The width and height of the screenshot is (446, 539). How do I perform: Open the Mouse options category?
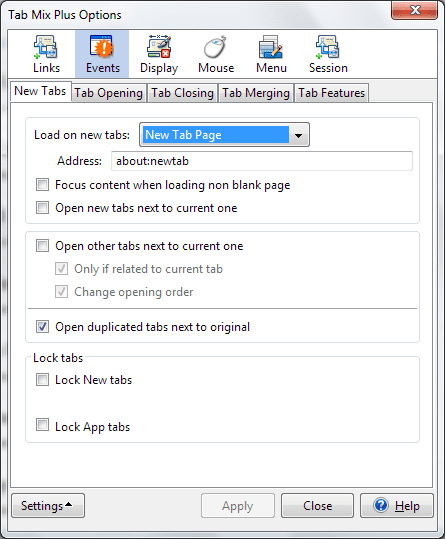click(216, 54)
